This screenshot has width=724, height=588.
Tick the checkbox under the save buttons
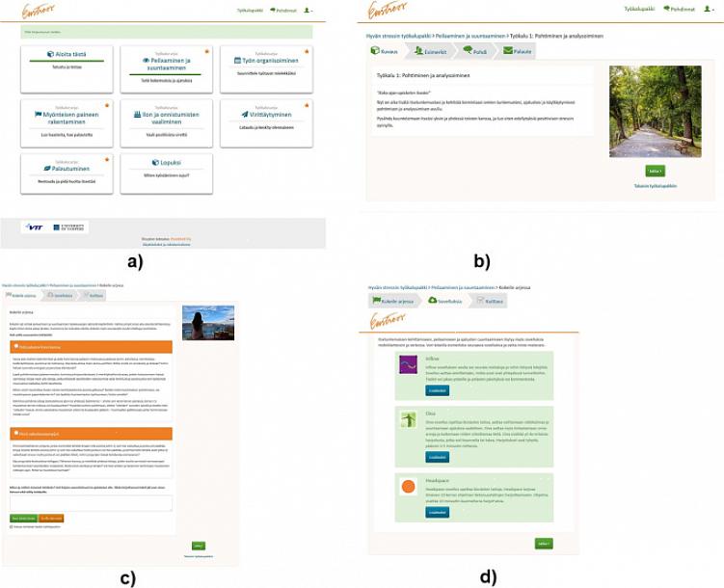pos(10,527)
